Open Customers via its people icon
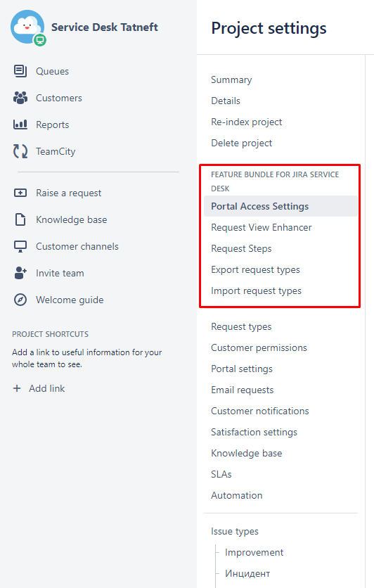 [20, 98]
